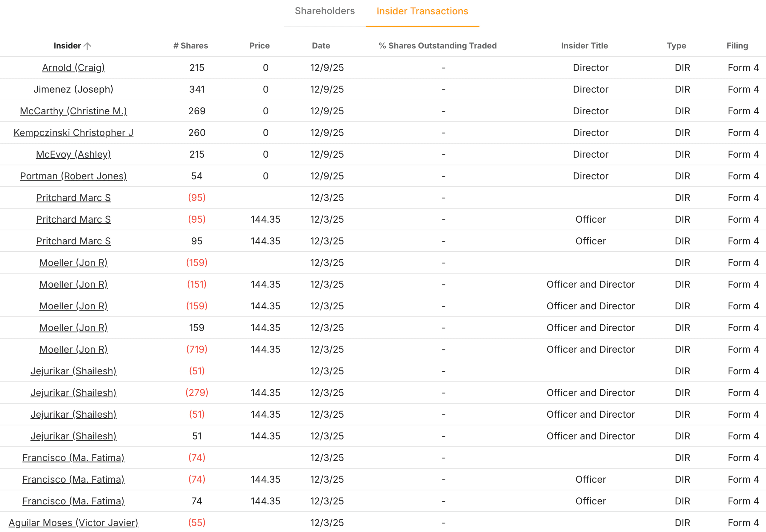The height and width of the screenshot is (532, 766).
Task: Sort by the Date column header
Action: point(320,46)
